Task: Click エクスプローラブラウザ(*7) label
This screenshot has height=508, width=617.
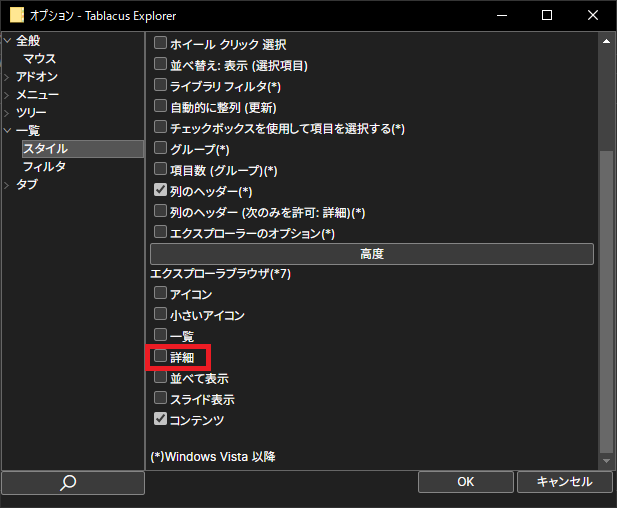Action: [220, 273]
